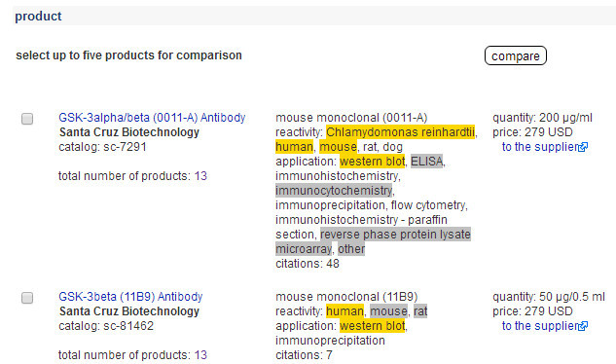Open the GSK-3beta (11B9) Antibody link
The image size is (616, 364).
click(x=130, y=297)
